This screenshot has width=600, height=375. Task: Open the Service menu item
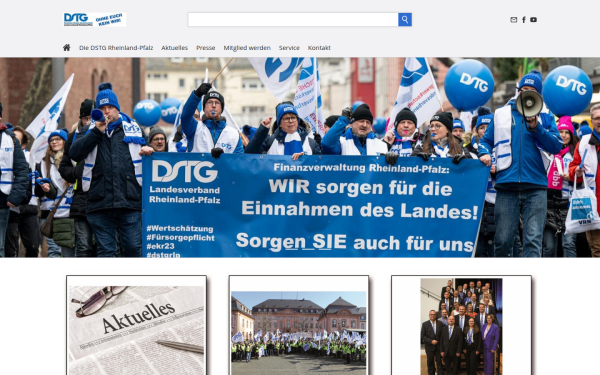289,48
